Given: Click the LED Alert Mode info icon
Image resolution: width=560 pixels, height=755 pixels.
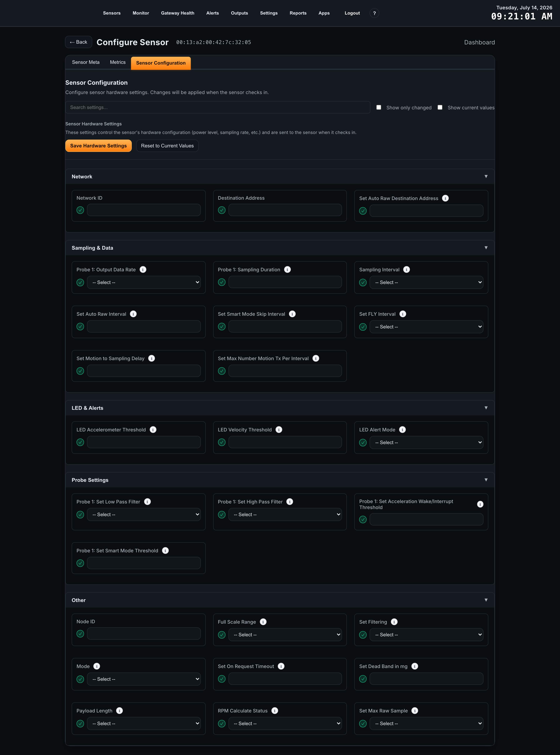Looking at the screenshot, I should click(402, 430).
